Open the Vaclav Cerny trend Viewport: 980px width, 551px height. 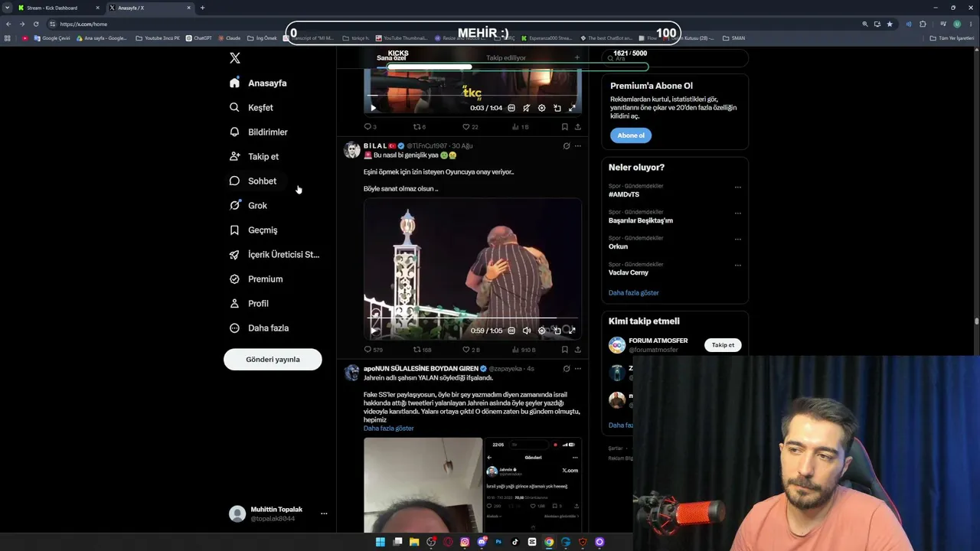click(629, 272)
